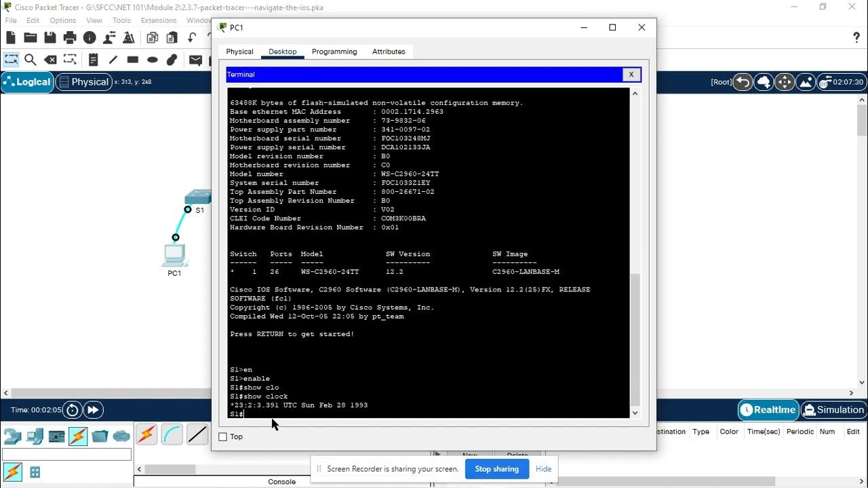Create a new file from toolbar
868x488 pixels.
click(x=10, y=38)
